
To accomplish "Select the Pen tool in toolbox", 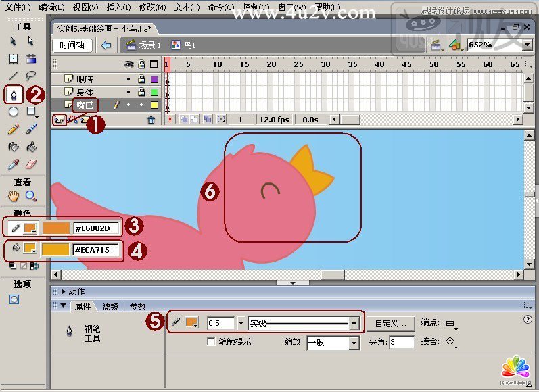I will coord(13,93).
